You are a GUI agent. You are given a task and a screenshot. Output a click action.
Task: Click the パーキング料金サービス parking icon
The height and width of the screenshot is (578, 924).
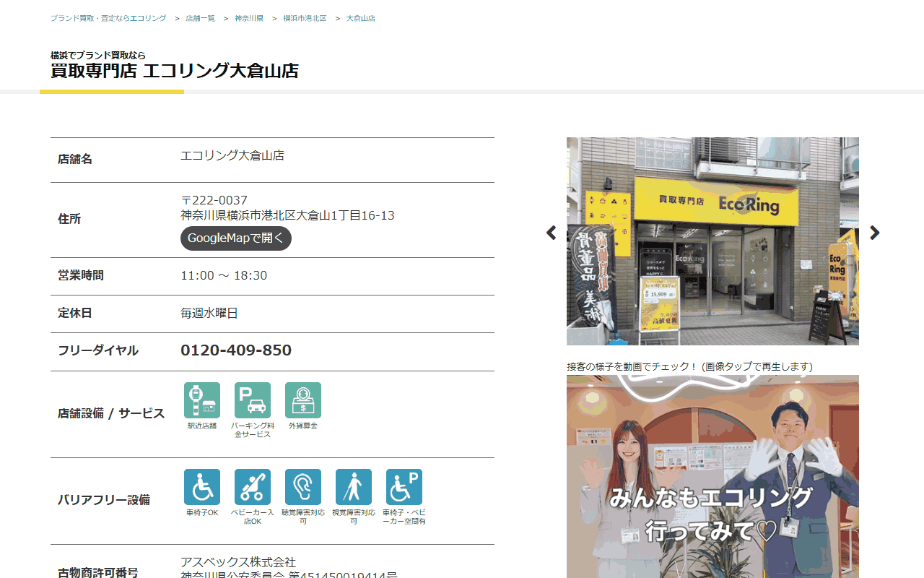253,400
